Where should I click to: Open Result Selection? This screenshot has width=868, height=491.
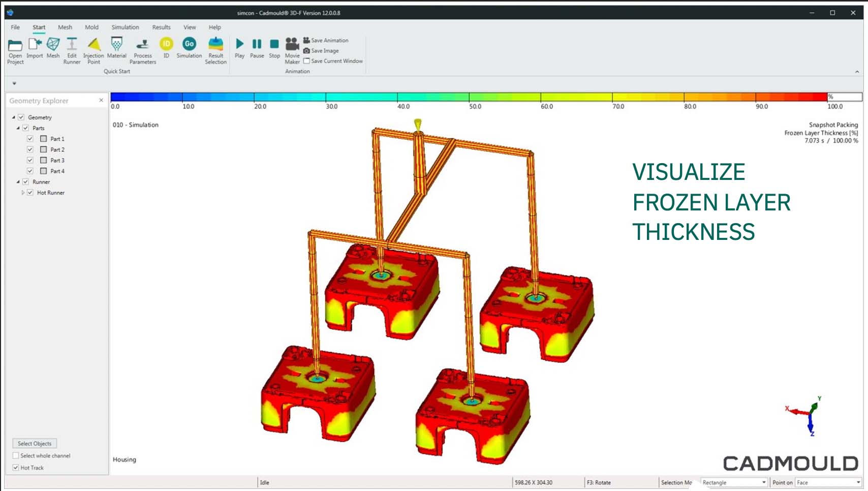pyautogui.click(x=215, y=44)
